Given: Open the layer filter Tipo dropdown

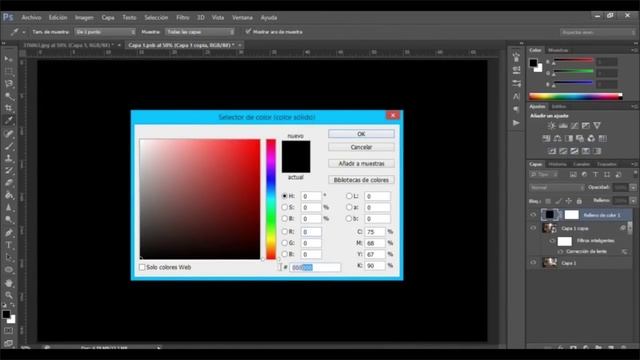Looking at the screenshot, I should pyautogui.click(x=544, y=175).
